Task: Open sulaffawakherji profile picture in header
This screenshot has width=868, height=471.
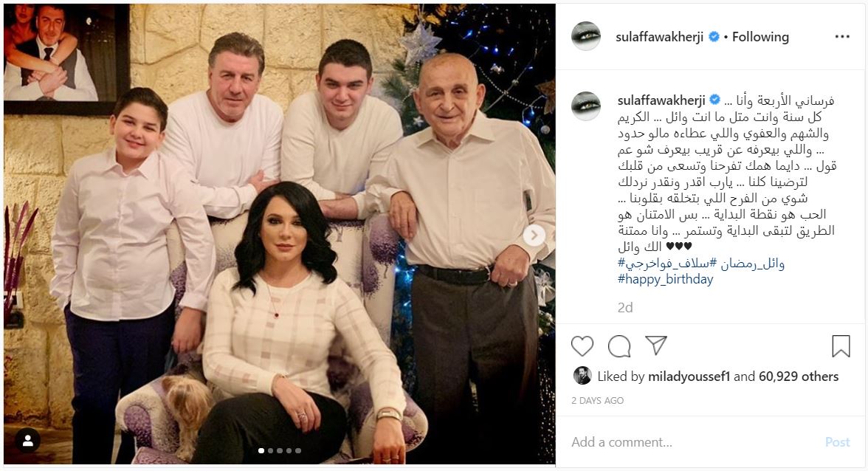Action: coord(586,36)
